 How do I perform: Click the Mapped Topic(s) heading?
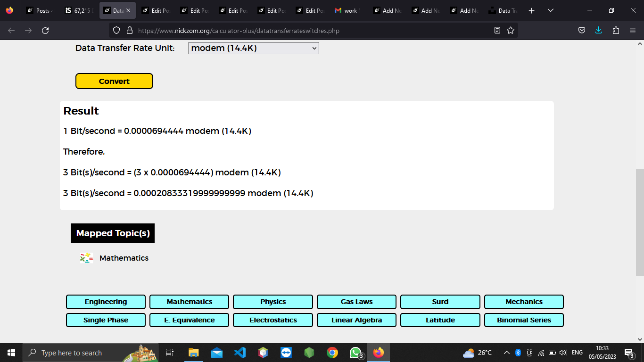[x=113, y=233]
